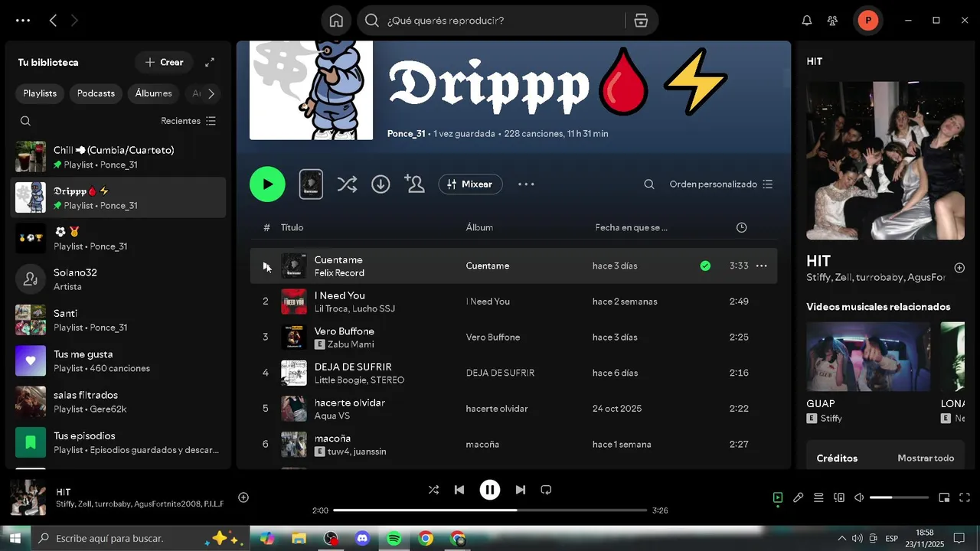
Task: Play the Drippp playlist with green button
Action: [x=267, y=184]
